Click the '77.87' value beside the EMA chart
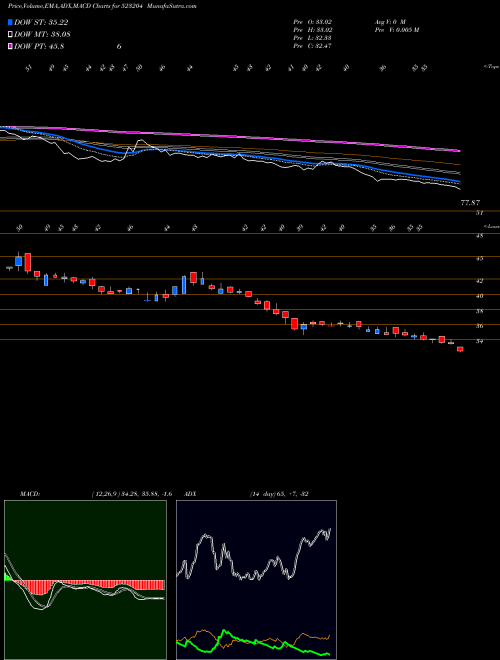The image size is (500, 660). tap(470, 203)
